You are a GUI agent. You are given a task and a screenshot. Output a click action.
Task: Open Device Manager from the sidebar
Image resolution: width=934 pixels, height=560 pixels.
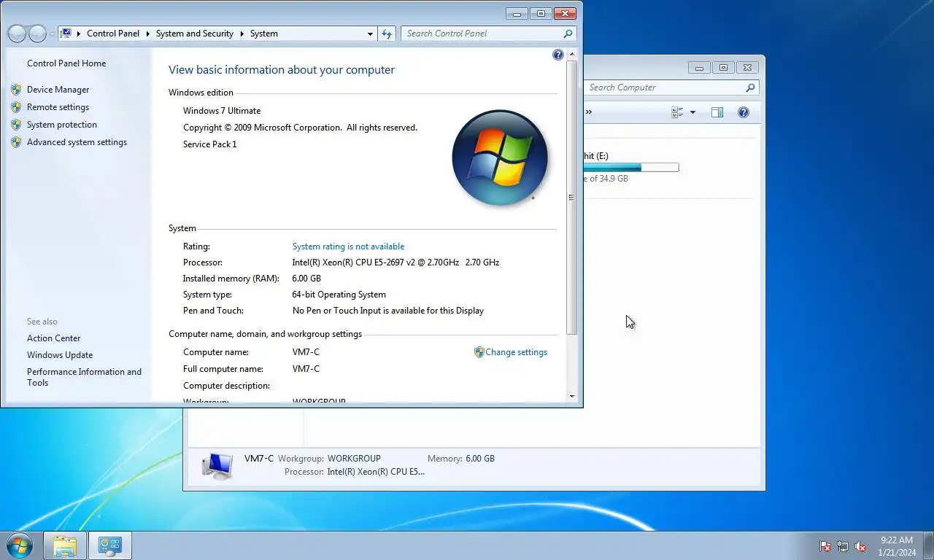pos(58,90)
